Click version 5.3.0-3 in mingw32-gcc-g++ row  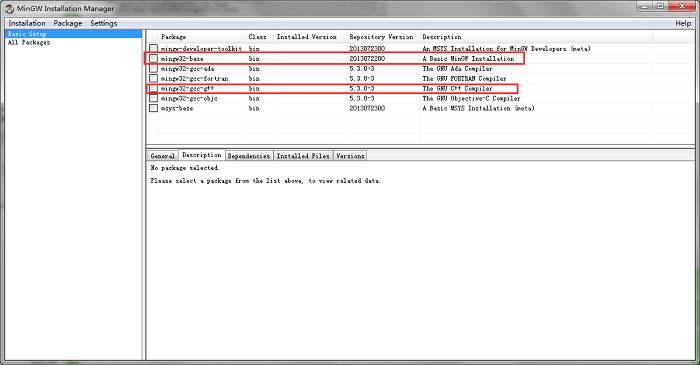point(362,88)
